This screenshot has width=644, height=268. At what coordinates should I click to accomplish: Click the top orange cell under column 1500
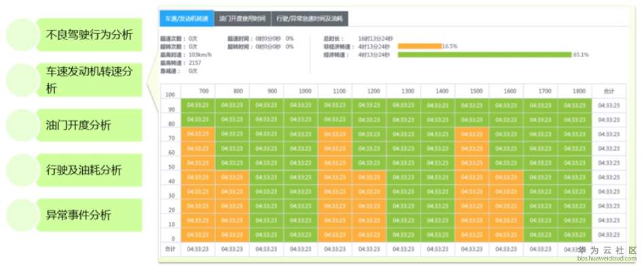point(472,134)
